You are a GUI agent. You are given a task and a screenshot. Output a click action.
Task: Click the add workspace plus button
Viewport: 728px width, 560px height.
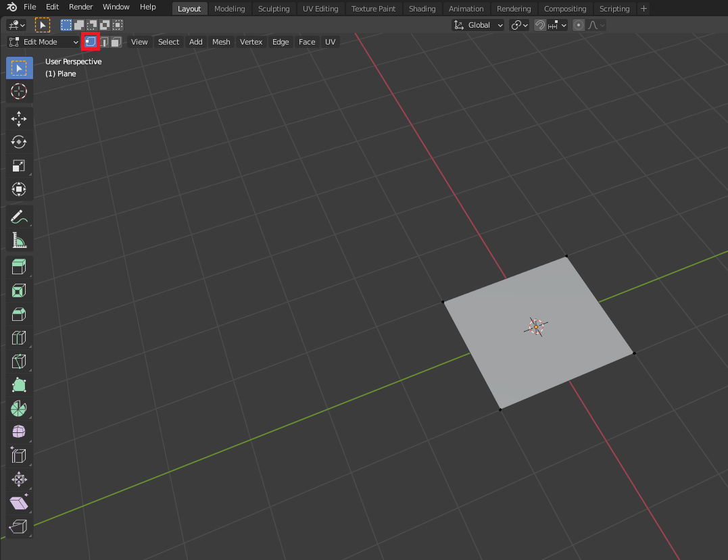[x=644, y=9]
